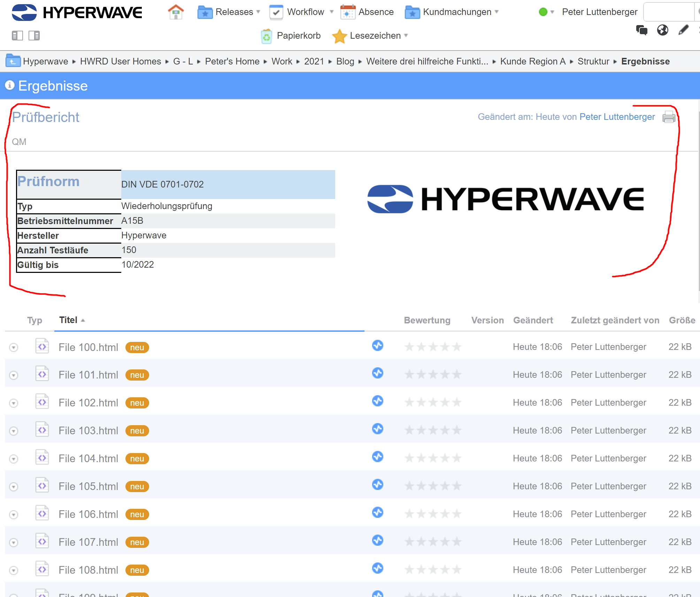Image resolution: width=700 pixels, height=597 pixels.
Task: Sort by Zuletzt geändert von column
Action: [x=615, y=320]
